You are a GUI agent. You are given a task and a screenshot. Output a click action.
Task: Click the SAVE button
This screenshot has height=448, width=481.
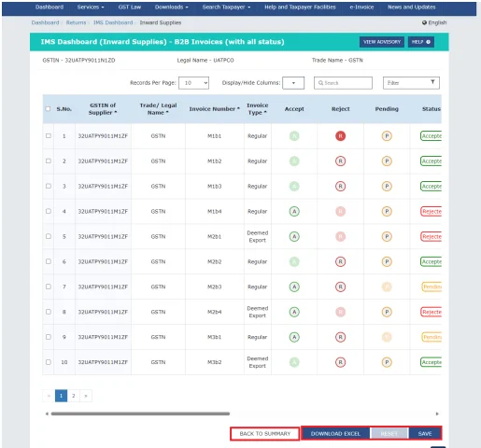pyautogui.click(x=425, y=434)
